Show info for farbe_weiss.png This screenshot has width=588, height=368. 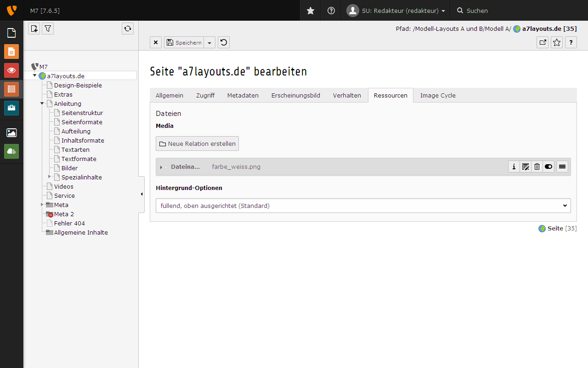[x=514, y=167]
